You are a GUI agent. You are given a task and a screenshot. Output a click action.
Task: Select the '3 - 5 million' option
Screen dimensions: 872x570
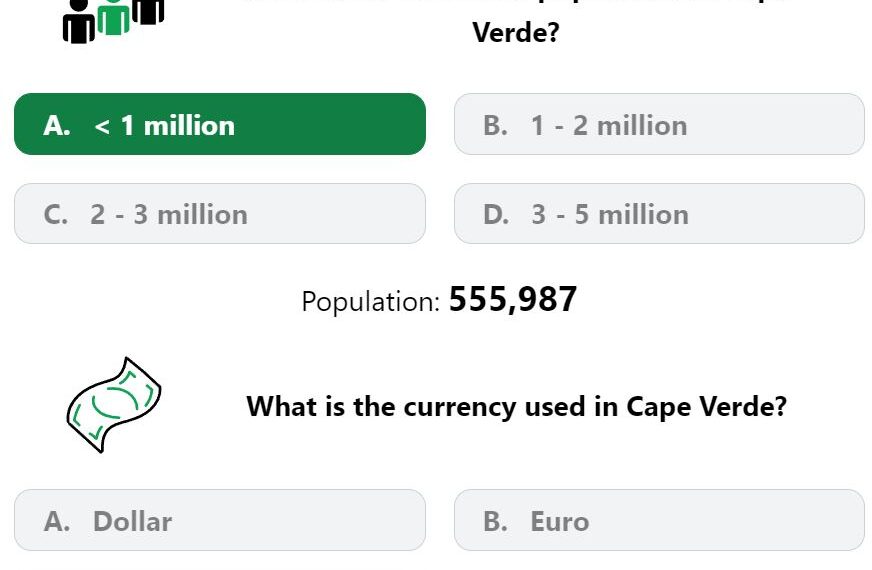coord(659,214)
